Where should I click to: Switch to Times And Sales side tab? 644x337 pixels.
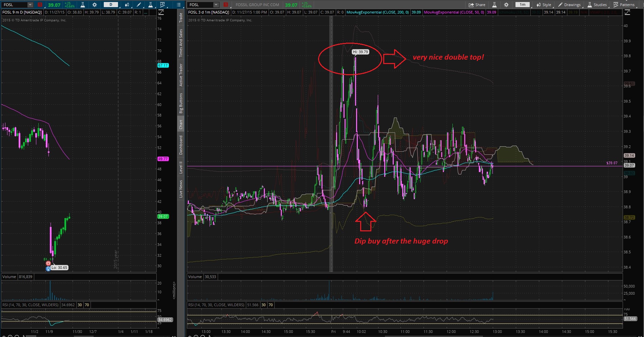click(181, 43)
